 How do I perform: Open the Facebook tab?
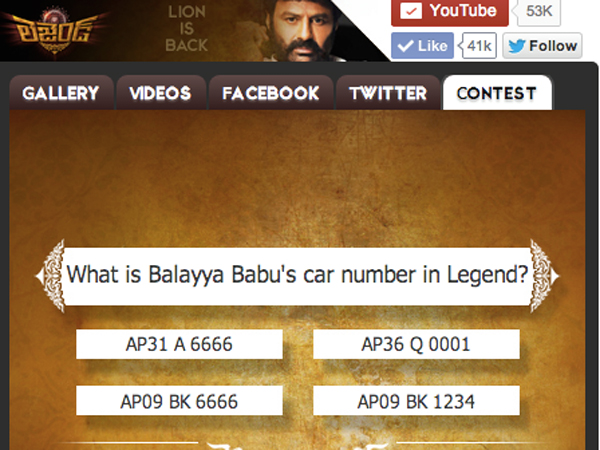(x=271, y=93)
